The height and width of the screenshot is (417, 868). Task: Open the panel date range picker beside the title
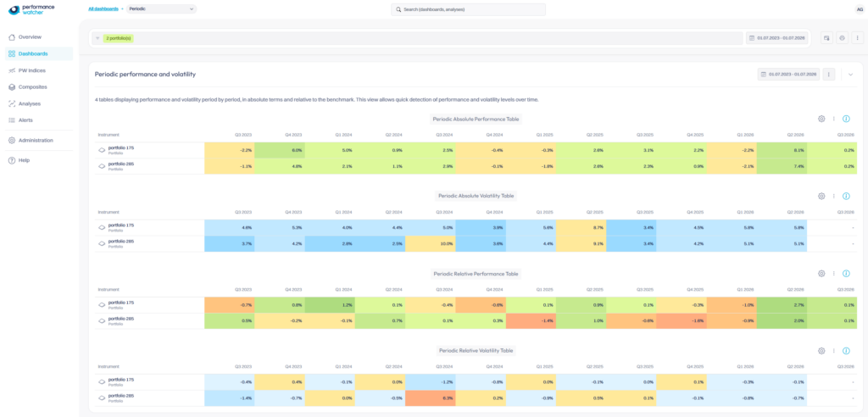pos(788,75)
